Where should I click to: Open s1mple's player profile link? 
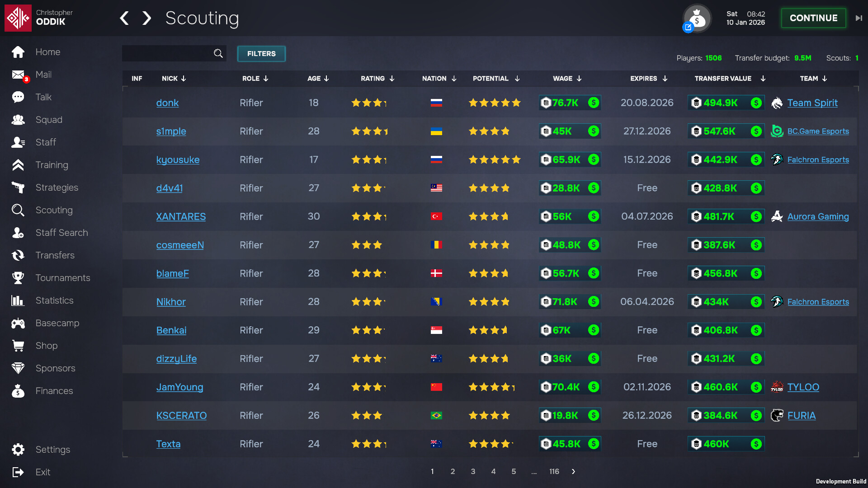171,131
